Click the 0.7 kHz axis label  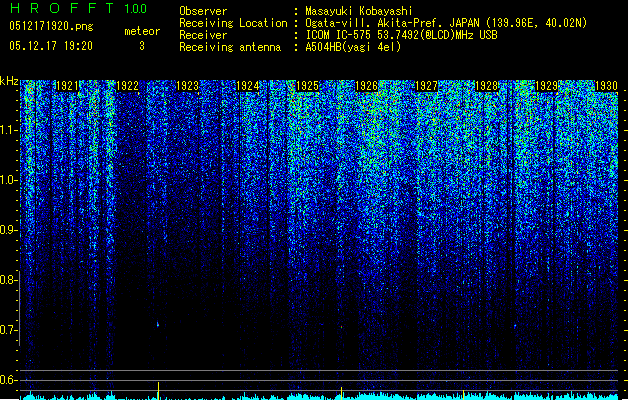(x=8, y=330)
